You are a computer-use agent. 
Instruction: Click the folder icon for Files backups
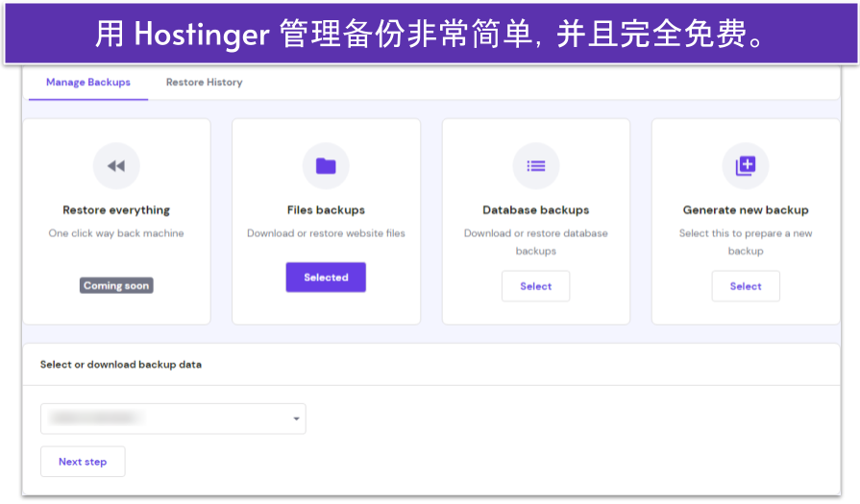[x=326, y=166]
